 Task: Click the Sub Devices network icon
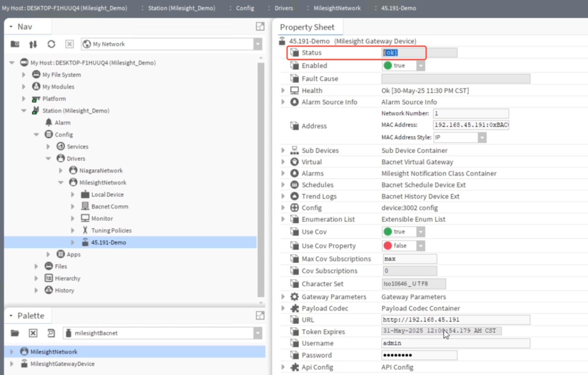pyautogui.click(x=294, y=150)
